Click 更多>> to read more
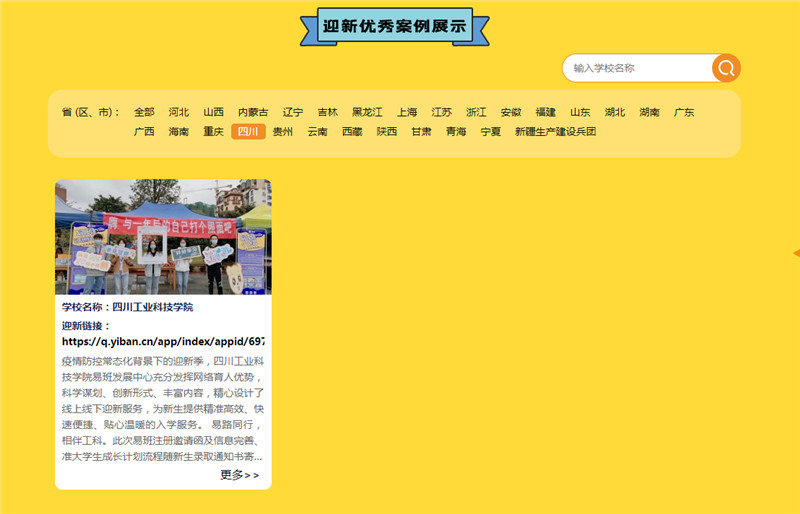Image resolution: width=800 pixels, height=514 pixels. (x=239, y=475)
